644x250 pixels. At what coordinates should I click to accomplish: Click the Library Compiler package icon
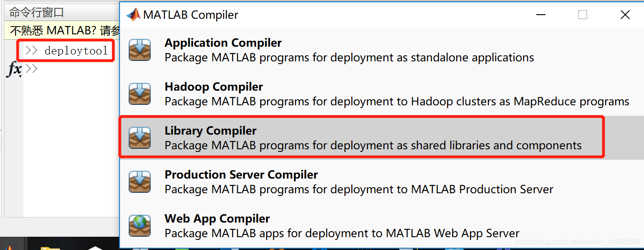pos(140,138)
